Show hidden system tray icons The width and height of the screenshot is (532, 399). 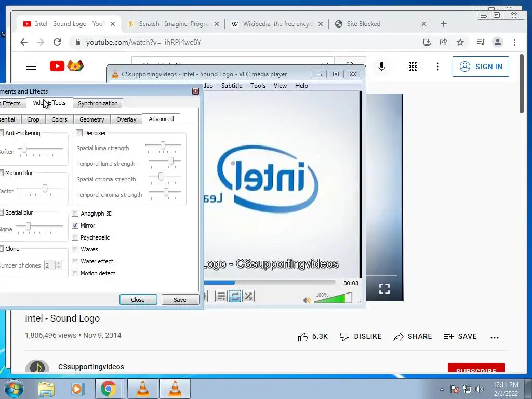442,389
